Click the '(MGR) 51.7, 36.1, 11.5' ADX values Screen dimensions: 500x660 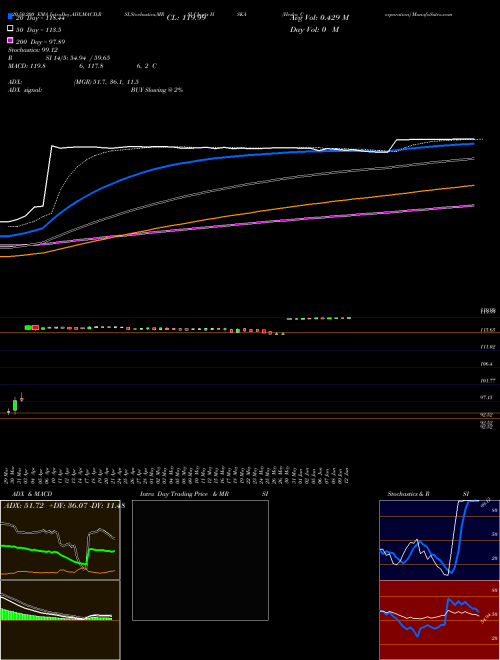pyautogui.click(x=106, y=82)
